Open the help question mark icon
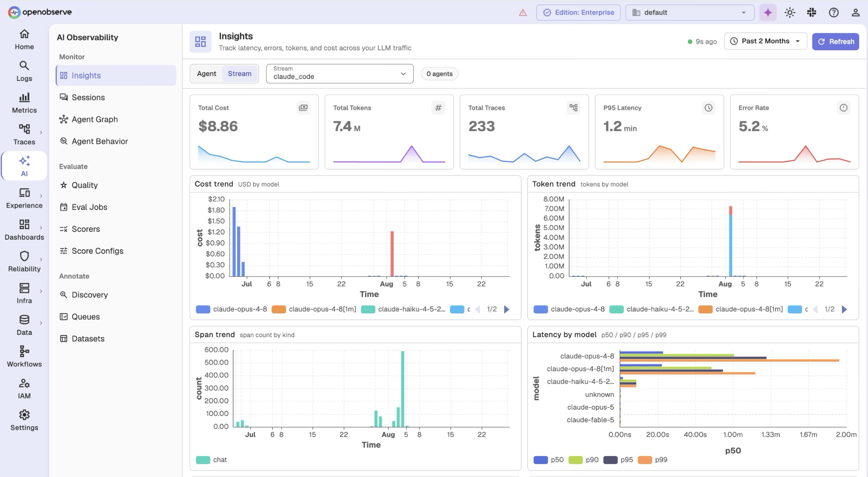The image size is (868, 477). [834, 13]
